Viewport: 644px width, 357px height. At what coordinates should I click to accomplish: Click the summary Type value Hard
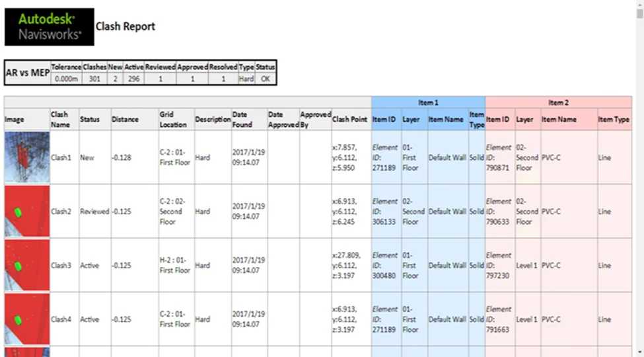tap(246, 79)
